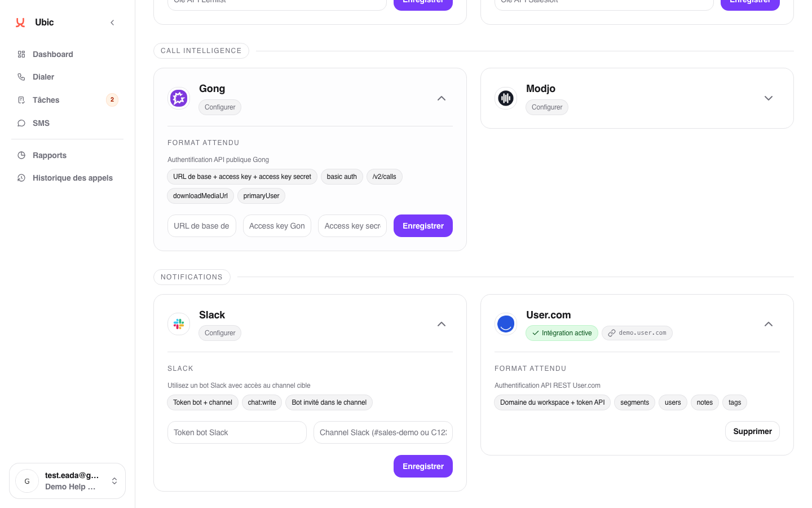This screenshot has width=812, height=508.
Task: Go to the SMS section
Action: pyautogui.click(x=41, y=123)
